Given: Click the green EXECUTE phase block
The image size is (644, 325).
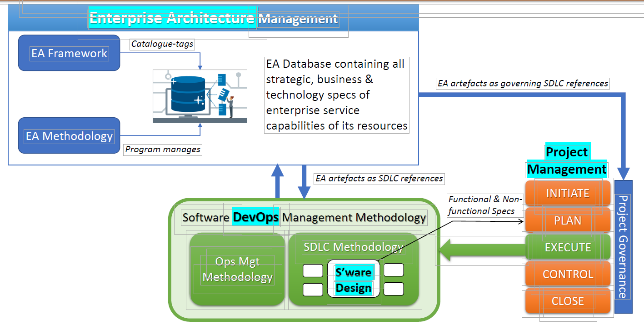Looking at the screenshot, I should coord(568,247).
